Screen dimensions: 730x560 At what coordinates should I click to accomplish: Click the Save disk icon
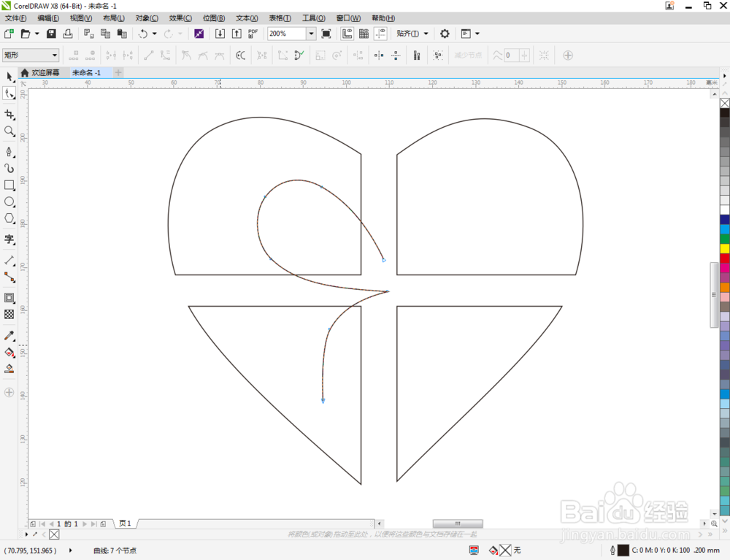point(51,34)
